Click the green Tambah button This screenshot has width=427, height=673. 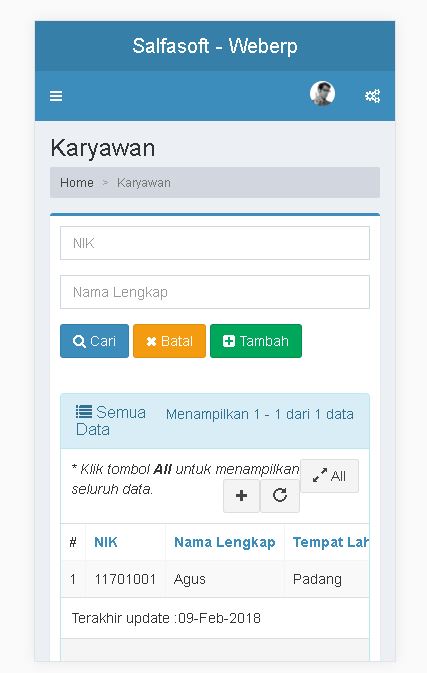click(256, 341)
